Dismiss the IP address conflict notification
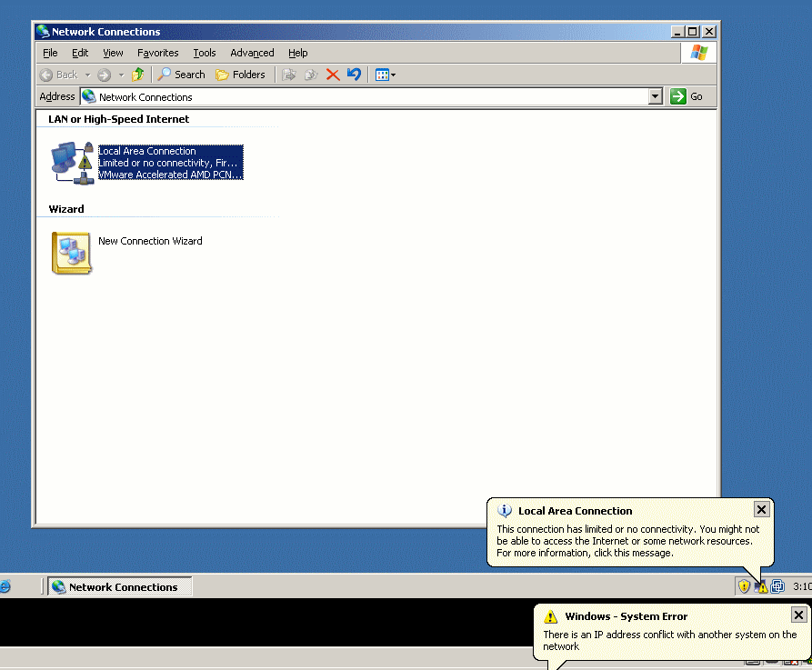Viewport: 812px width, 670px height. (797, 615)
